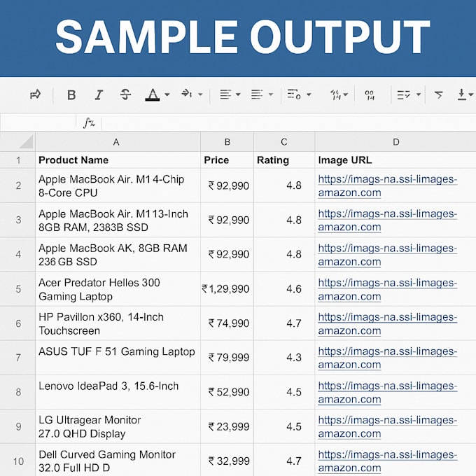Click the Rating header cell

click(x=284, y=160)
